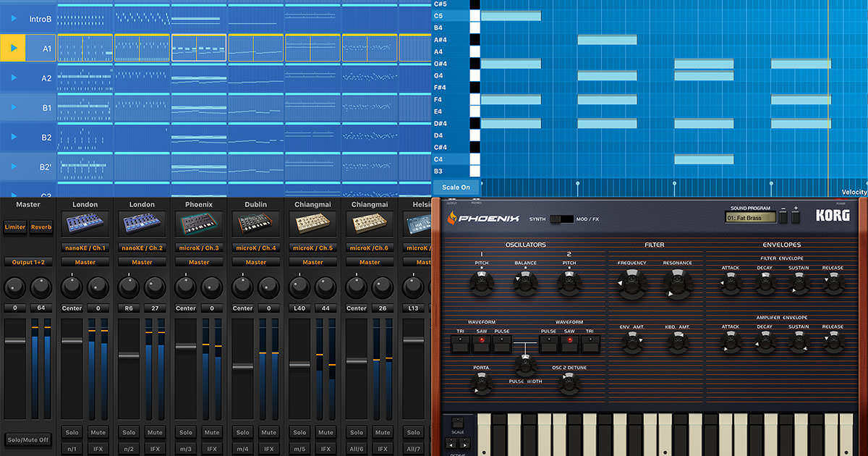Open IFX for the London nanoKE Ch.1 channel
The image size is (868, 456).
[x=98, y=449]
